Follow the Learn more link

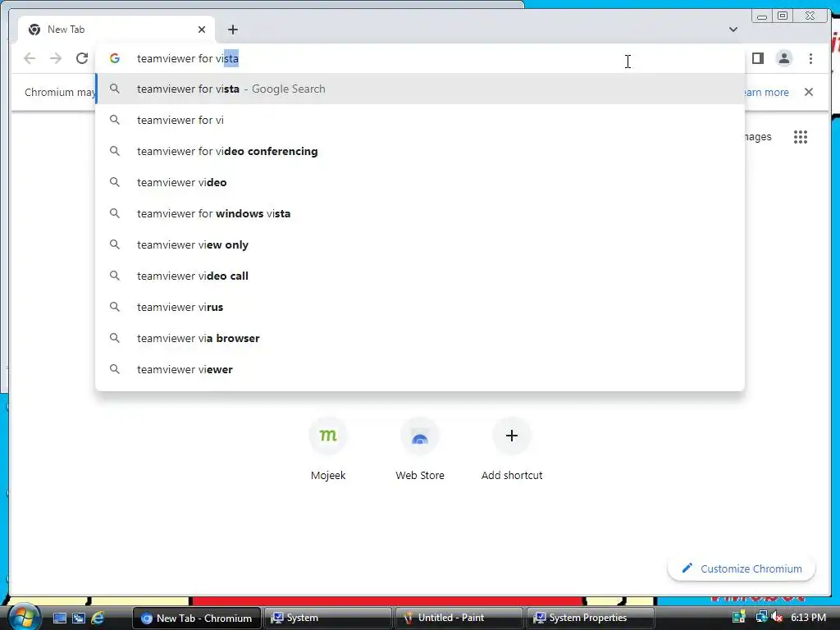pos(766,92)
